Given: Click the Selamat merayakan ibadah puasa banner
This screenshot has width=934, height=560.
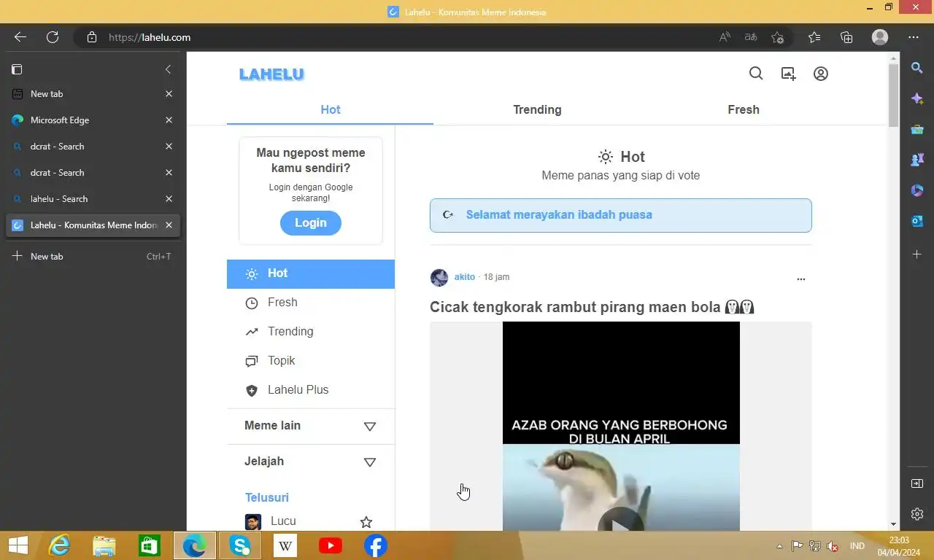Looking at the screenshot, I should [x=621, y=215].
